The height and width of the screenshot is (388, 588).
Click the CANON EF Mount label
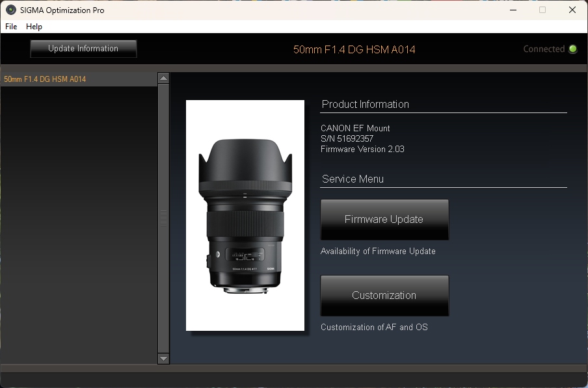click(x=354, y=128)
